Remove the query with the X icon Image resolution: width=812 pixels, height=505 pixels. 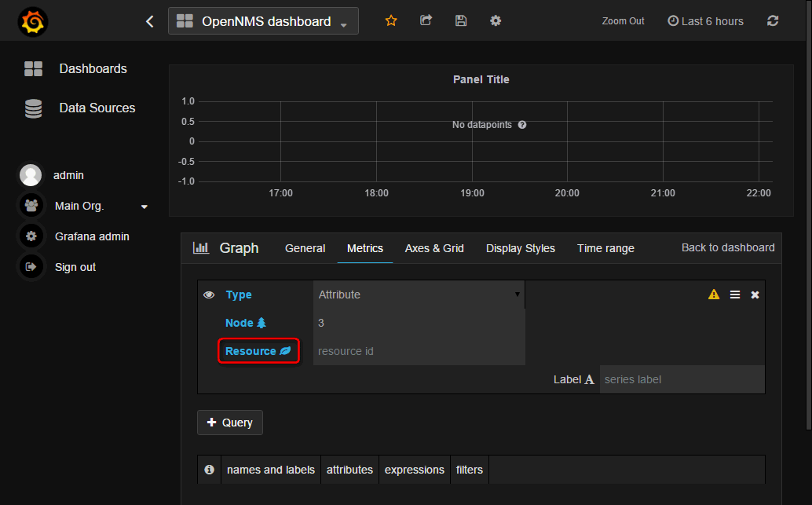tap(755, 295)
